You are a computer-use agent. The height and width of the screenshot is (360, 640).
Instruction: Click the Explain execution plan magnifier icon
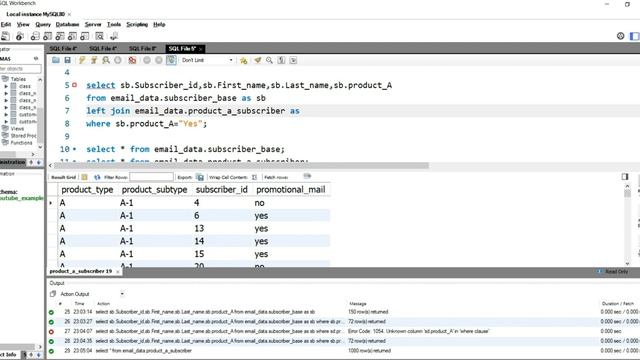pyautogui.click(x=106, y=60)
